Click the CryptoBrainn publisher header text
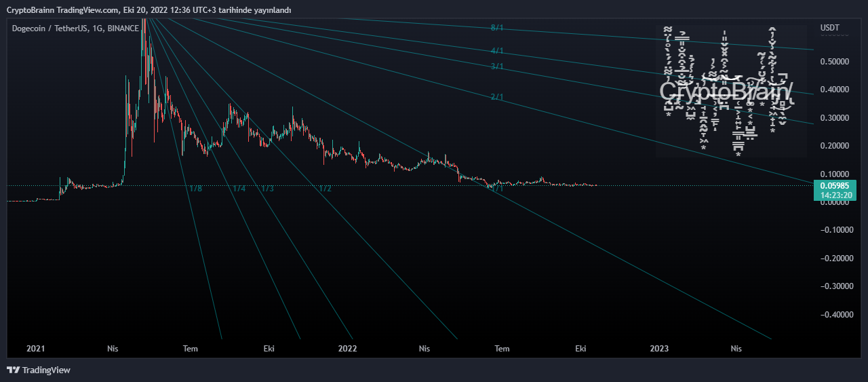This screenshot has height=382, width=868. coord(149,10)
